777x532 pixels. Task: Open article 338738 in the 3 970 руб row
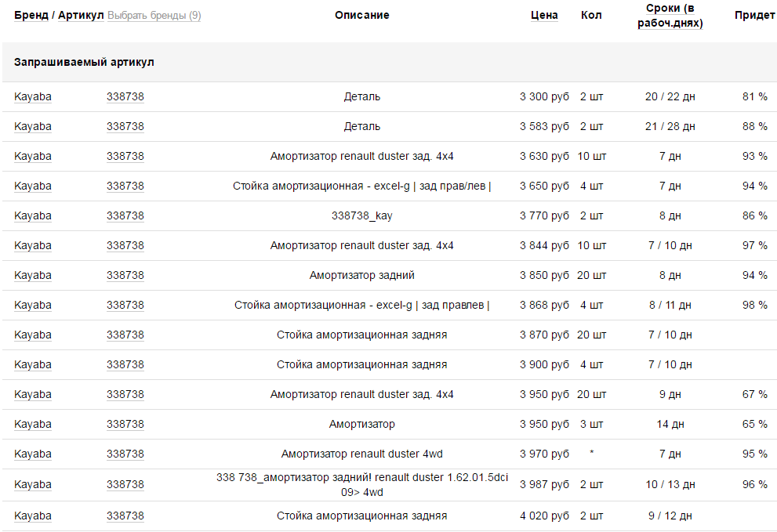pyautogui.click(x=125, y=454)
